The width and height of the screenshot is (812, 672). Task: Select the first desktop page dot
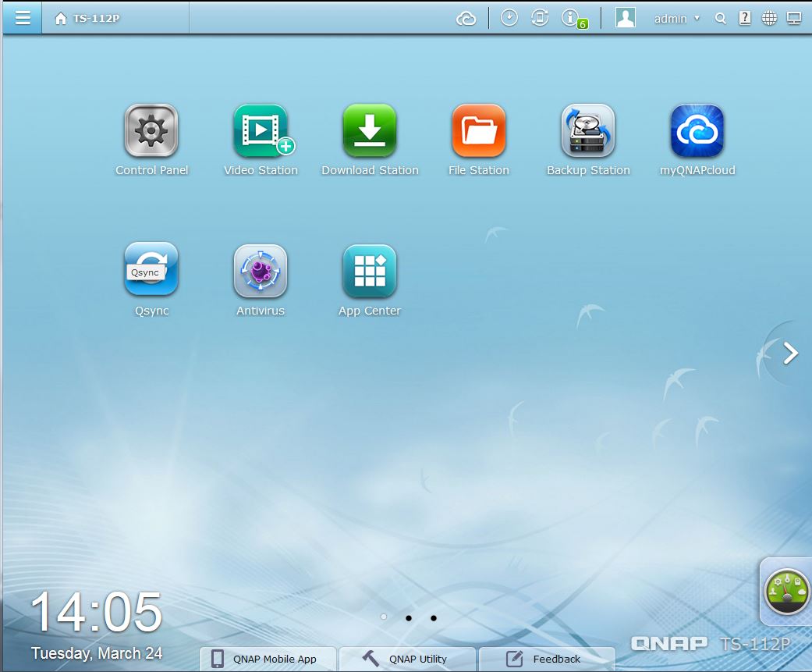pos(384,617)
